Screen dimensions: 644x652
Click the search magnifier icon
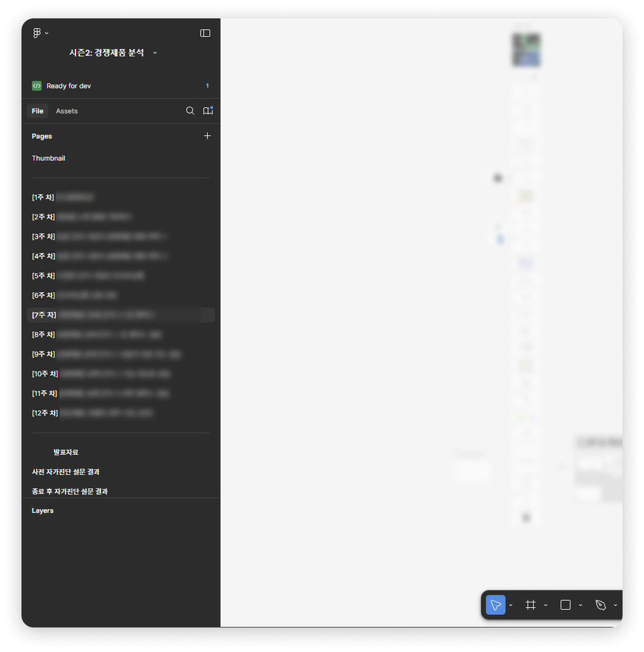(190, 110)
